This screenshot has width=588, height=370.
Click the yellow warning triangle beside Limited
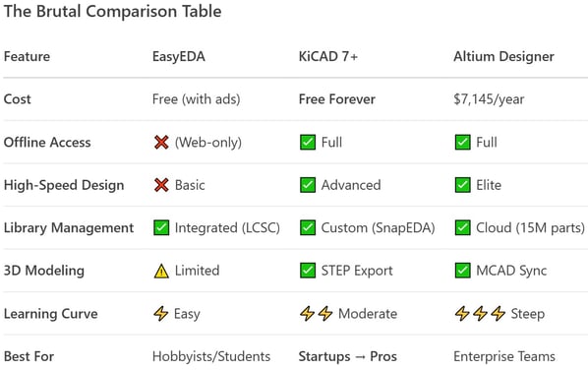click(x=161, y=271)
